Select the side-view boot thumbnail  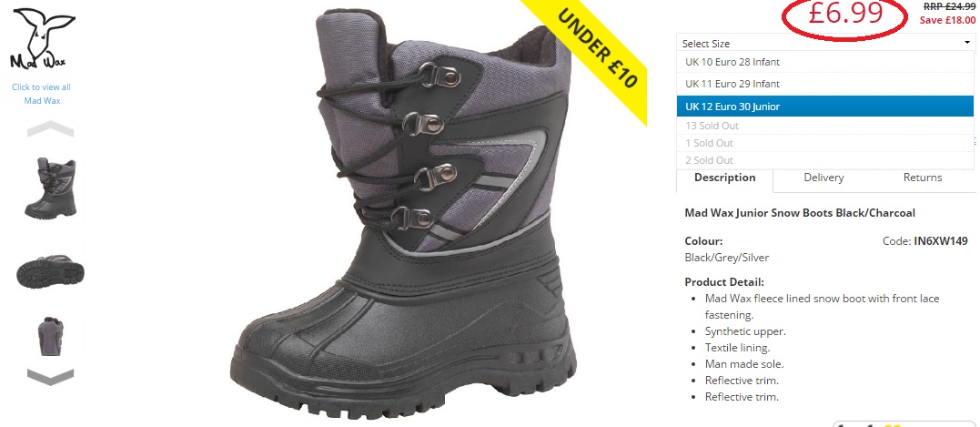tap(51, 187)
